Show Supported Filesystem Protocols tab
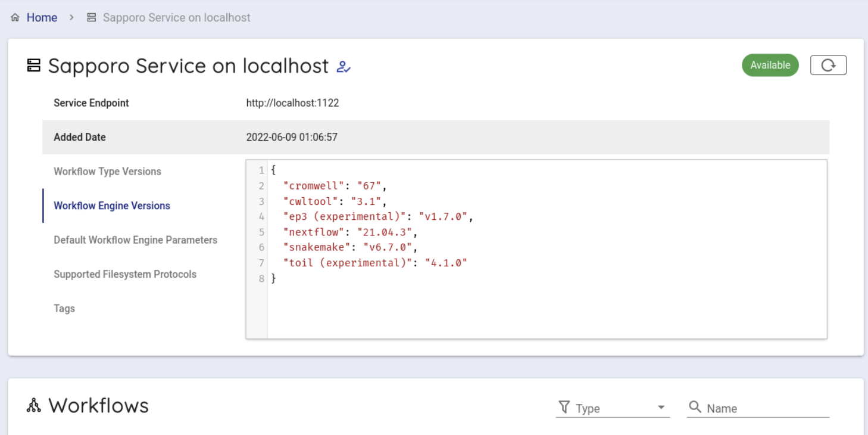The height and width of the screenshot is (435, 868). click(x=125, y=274)
